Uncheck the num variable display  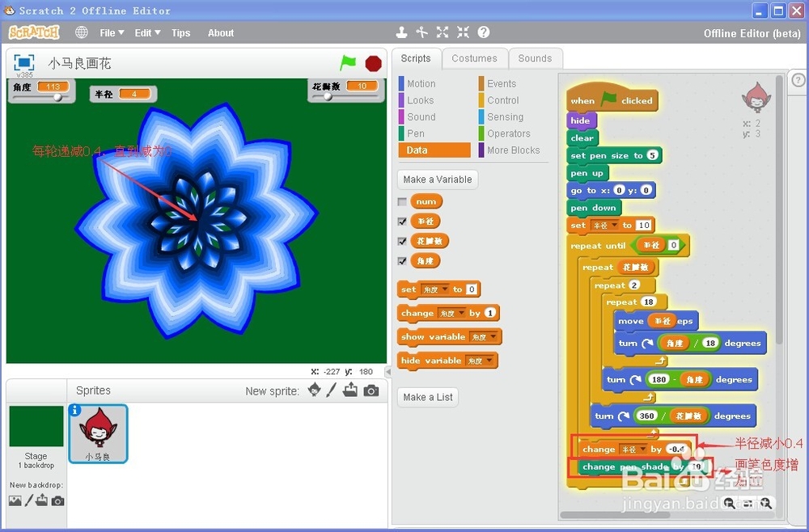point(401,201)
